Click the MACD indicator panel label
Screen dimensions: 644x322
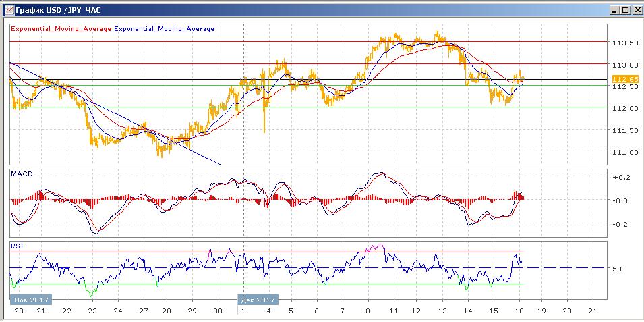[22, 174]
